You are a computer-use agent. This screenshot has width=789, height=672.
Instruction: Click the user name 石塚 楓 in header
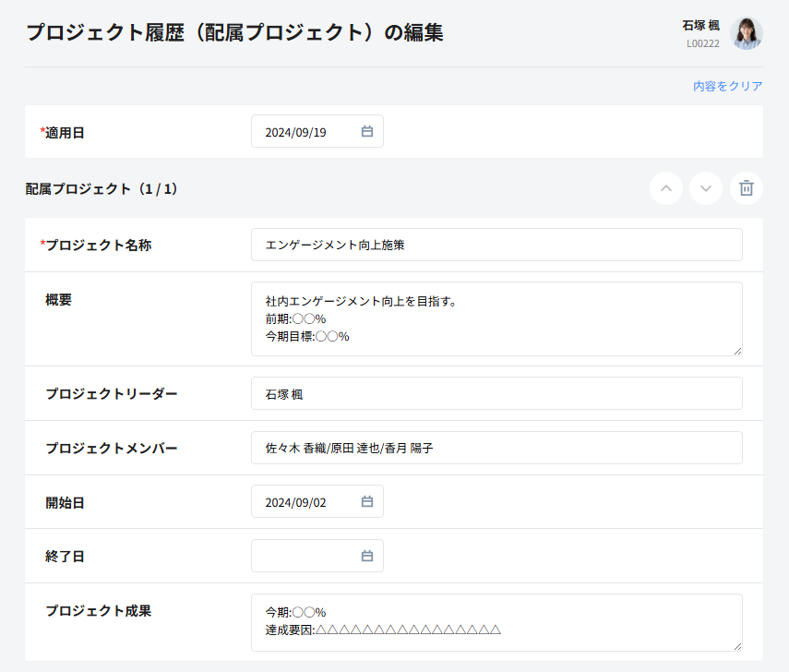click(x=700, y=26)
